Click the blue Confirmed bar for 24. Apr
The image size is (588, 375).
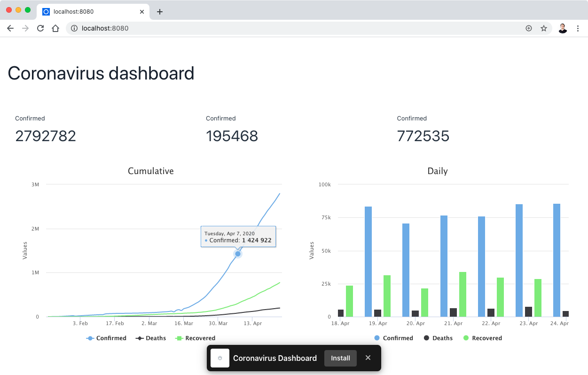tap(557, 260)
